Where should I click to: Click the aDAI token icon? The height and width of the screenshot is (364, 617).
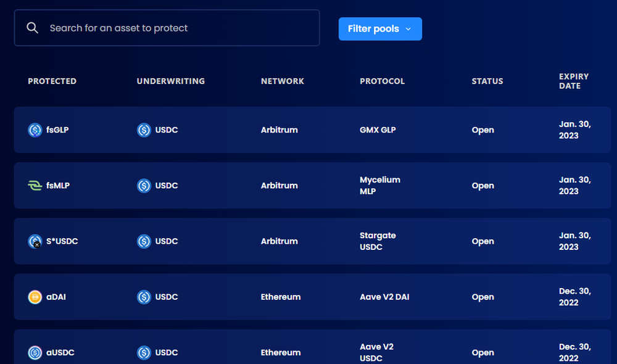[35, 297]
